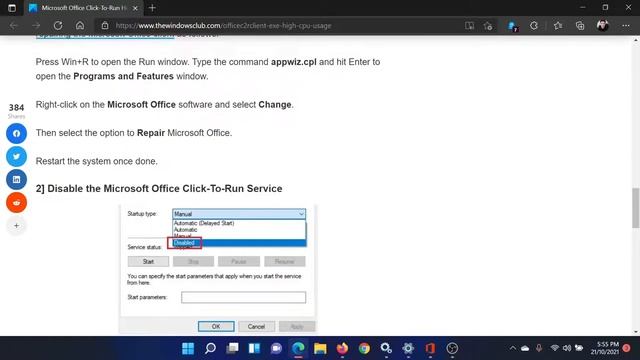Click the browser Forward arrow

click(x=36, y=25)
